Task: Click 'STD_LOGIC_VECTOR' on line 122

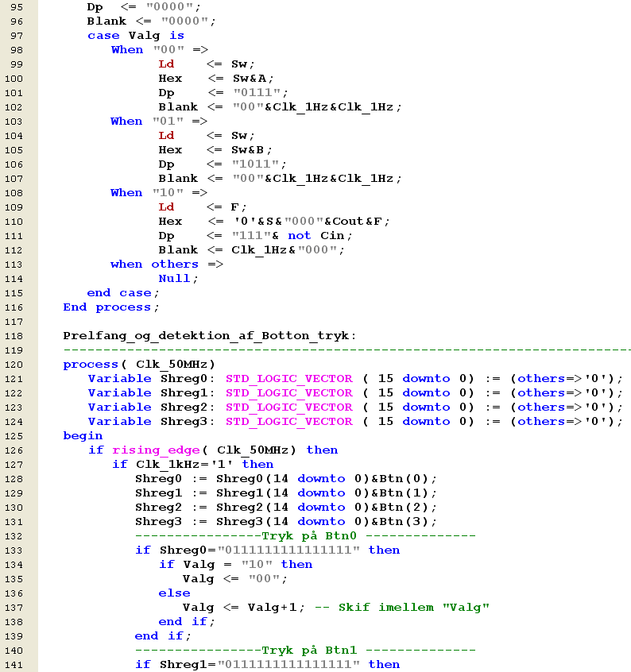Action: tap(289, 393)
